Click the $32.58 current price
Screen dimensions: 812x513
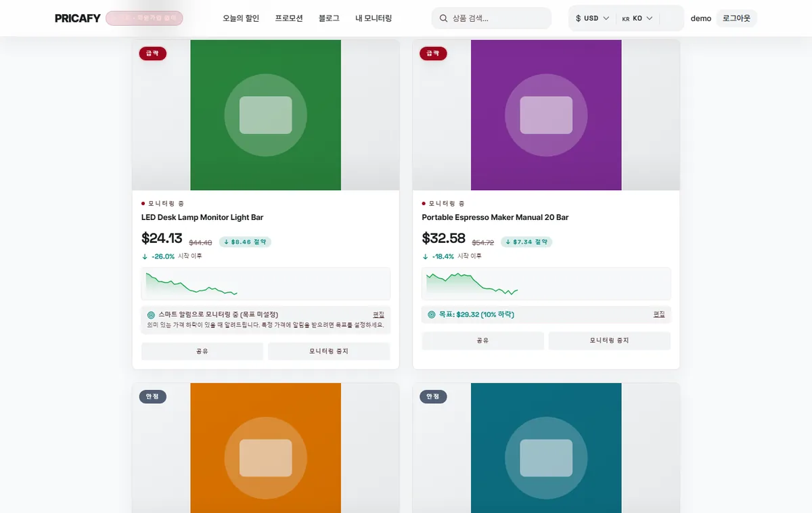443,238
